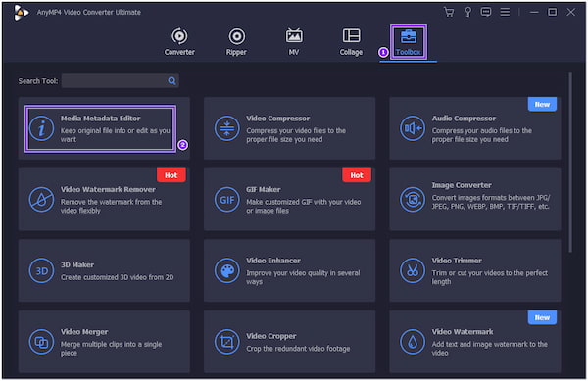Click the 3D Maker icon
This screenshot has height=381, width=588.
[x=41, y=270]
